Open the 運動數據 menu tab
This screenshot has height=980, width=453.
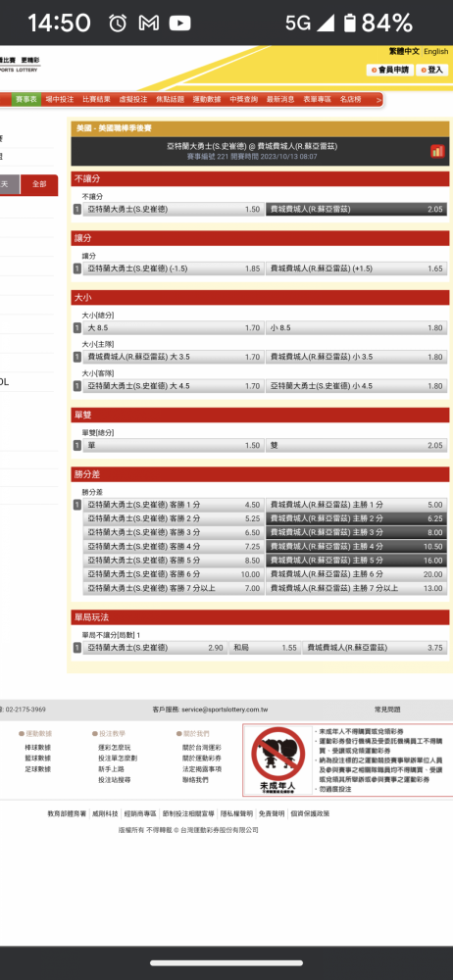coord(207,99)
